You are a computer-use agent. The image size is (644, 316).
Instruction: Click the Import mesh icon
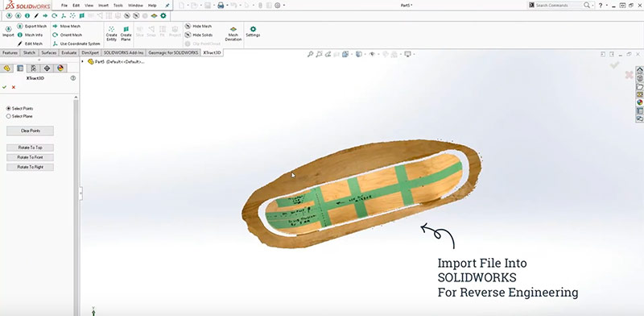(8, 31)
